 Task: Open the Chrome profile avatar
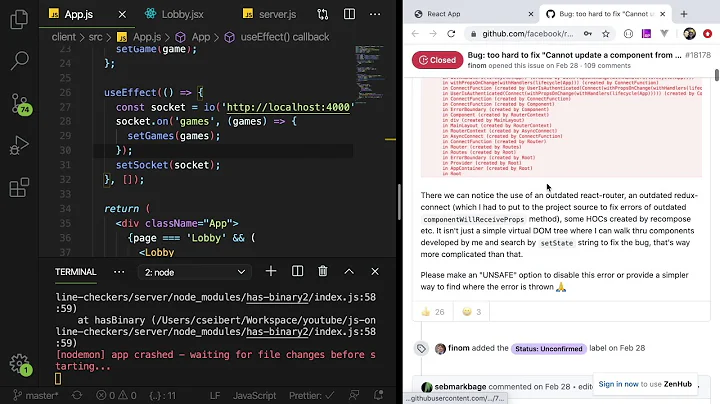tap(689, 34)
